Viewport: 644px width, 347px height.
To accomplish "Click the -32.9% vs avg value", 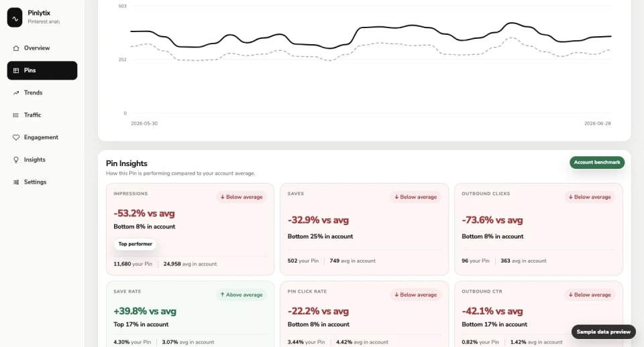I will tap(318, 220).
